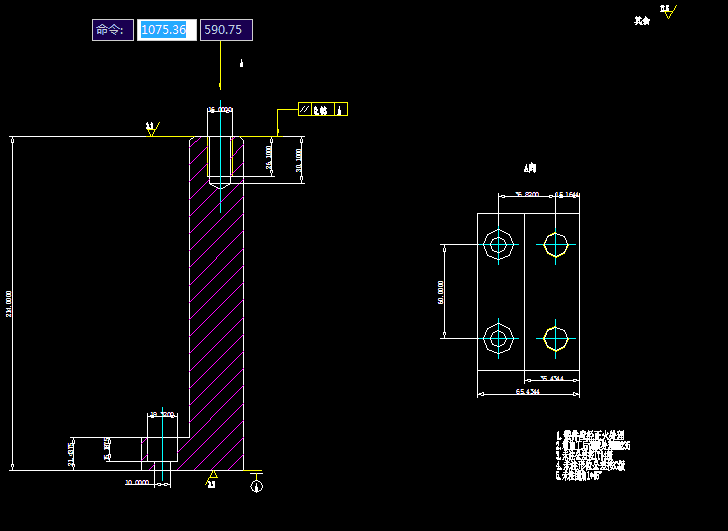This screenshot has height=531, width=728.
Task: Click the tall overall height dimension text at left
Action: (x=9, y=304)
